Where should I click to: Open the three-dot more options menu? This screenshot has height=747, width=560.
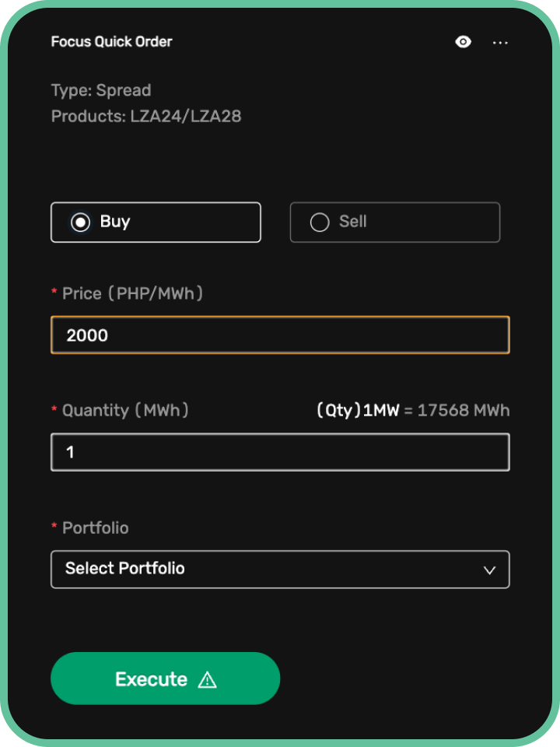tap(500, 43)
